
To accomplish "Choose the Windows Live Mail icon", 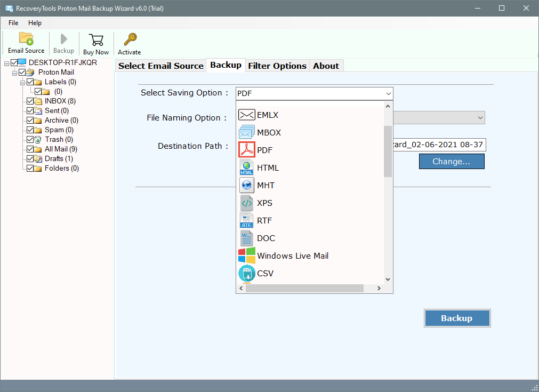I will coord(246,255).
